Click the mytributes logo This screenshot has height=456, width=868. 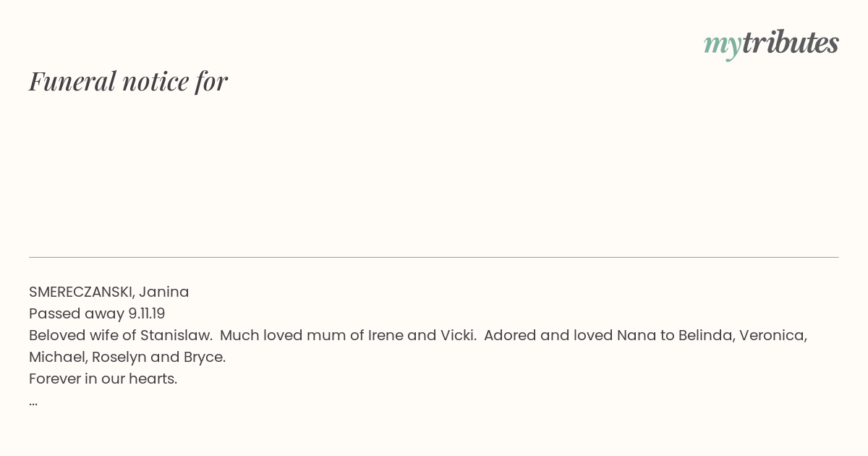pyautogui.click(x=771, y=43)
